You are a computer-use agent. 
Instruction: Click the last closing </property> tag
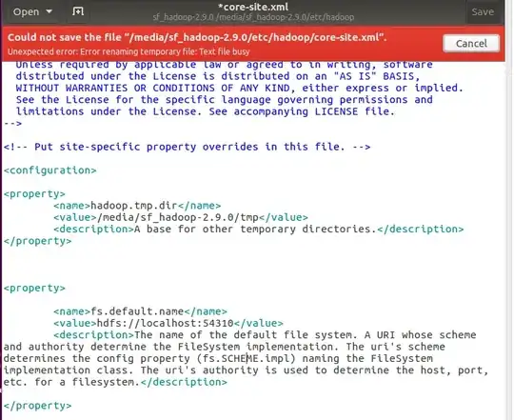tap(38, 406)
